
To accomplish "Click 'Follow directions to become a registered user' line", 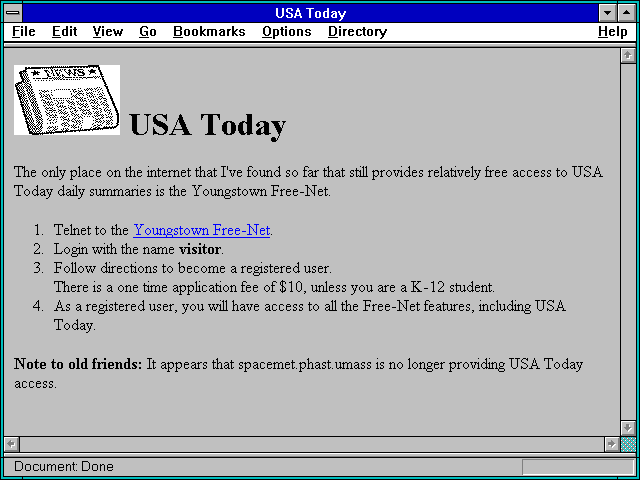I will 193,268.
